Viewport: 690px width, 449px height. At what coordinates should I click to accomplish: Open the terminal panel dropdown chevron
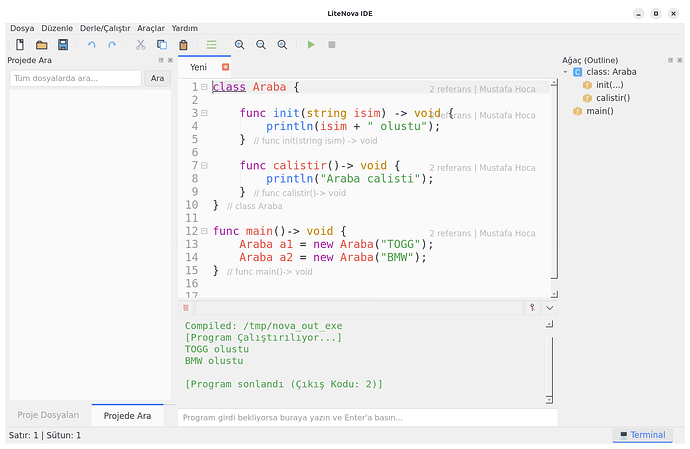coord(549,308)
